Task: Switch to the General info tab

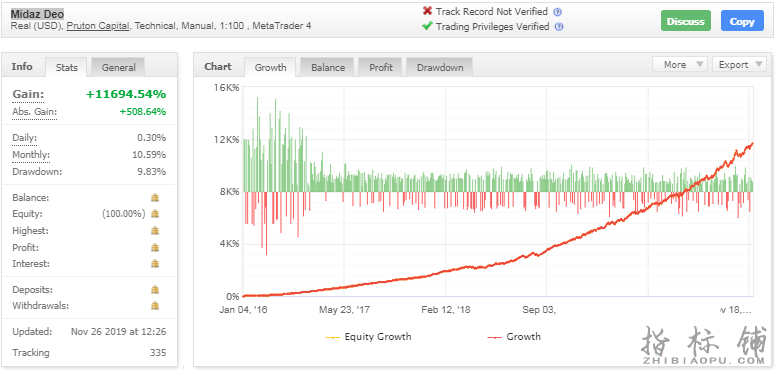Action: pos(118,68)
